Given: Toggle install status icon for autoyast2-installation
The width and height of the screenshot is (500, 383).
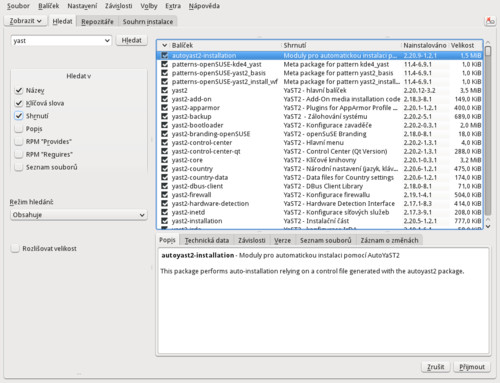Looking at the screenshot, I should [x=164, y=55].
